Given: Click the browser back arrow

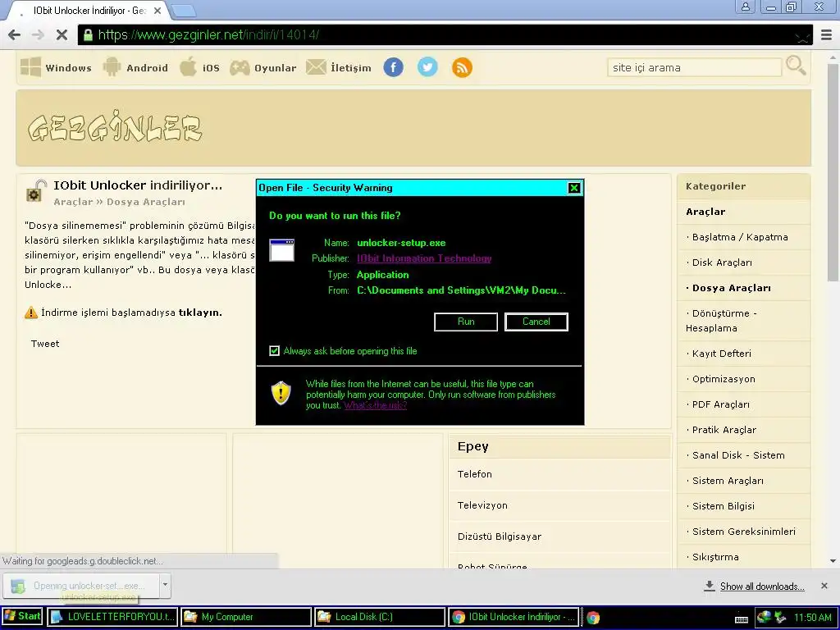Looking at the screenshot, I should pos(15,34).
